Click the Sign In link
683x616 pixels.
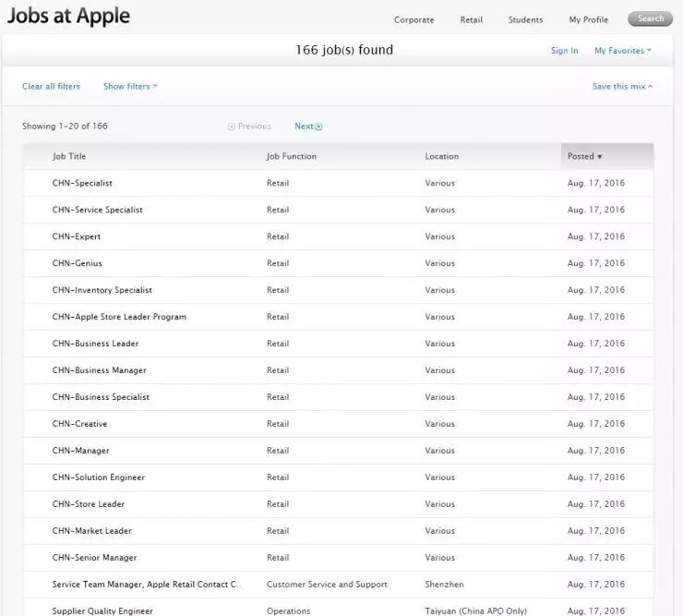coord(564,51)
